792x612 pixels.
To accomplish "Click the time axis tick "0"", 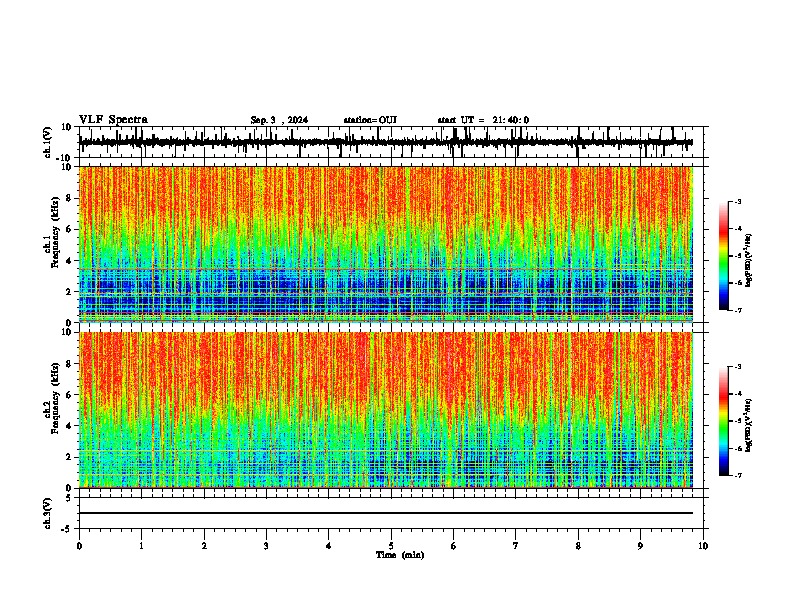I will [x=79, y=546].
